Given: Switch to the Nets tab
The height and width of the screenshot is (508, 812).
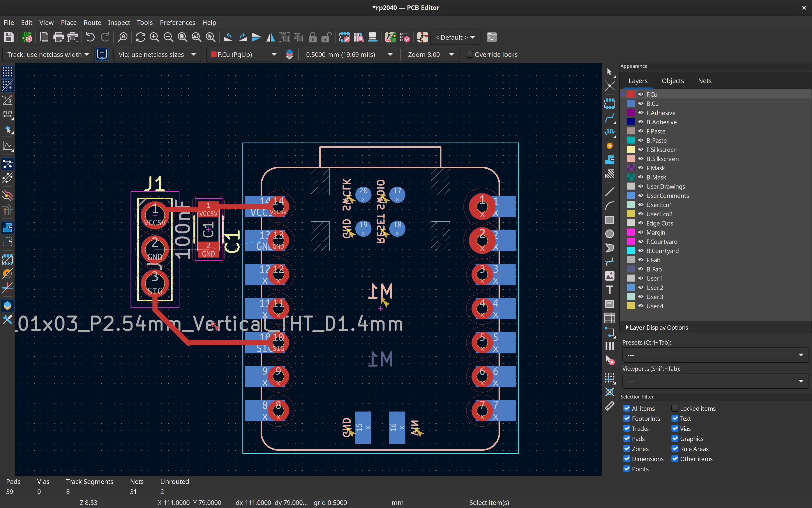Looking at the screenshot, I should coord(704,81).
